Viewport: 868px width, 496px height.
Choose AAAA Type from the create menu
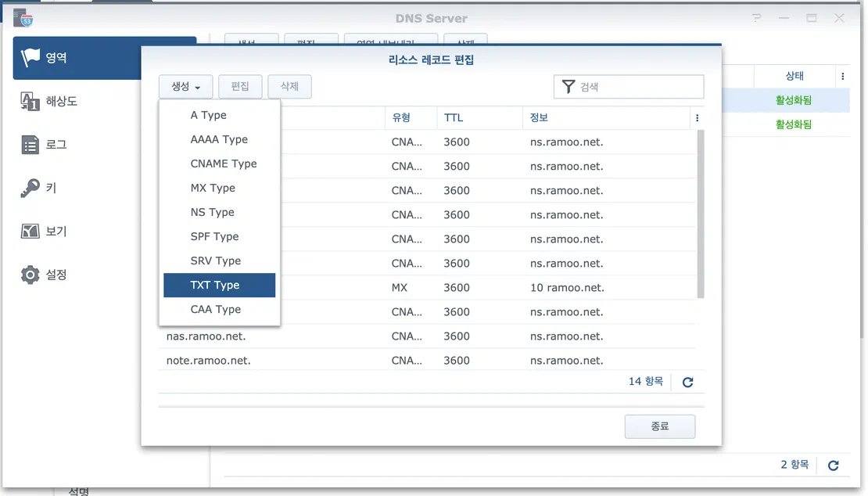[x=219, y=139]
